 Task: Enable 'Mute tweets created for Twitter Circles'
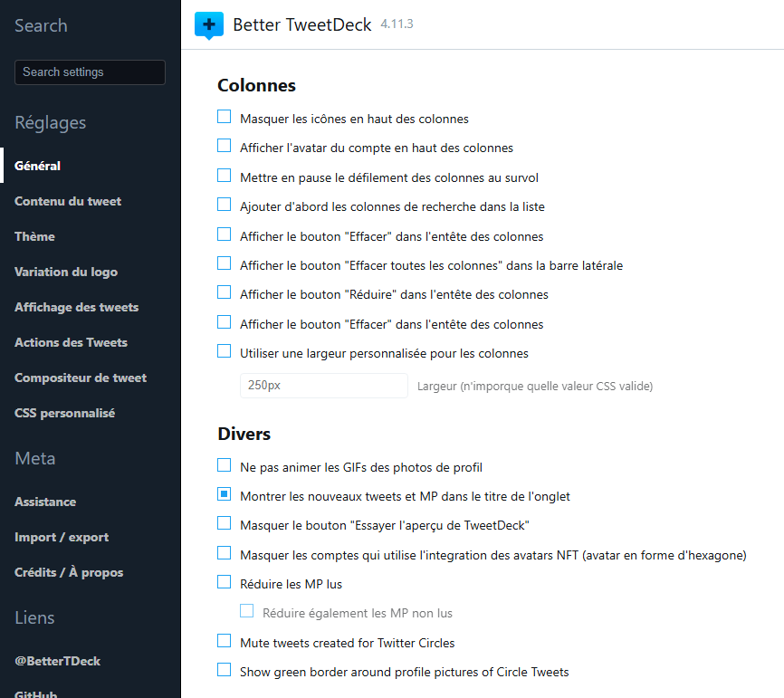point(224,641)
